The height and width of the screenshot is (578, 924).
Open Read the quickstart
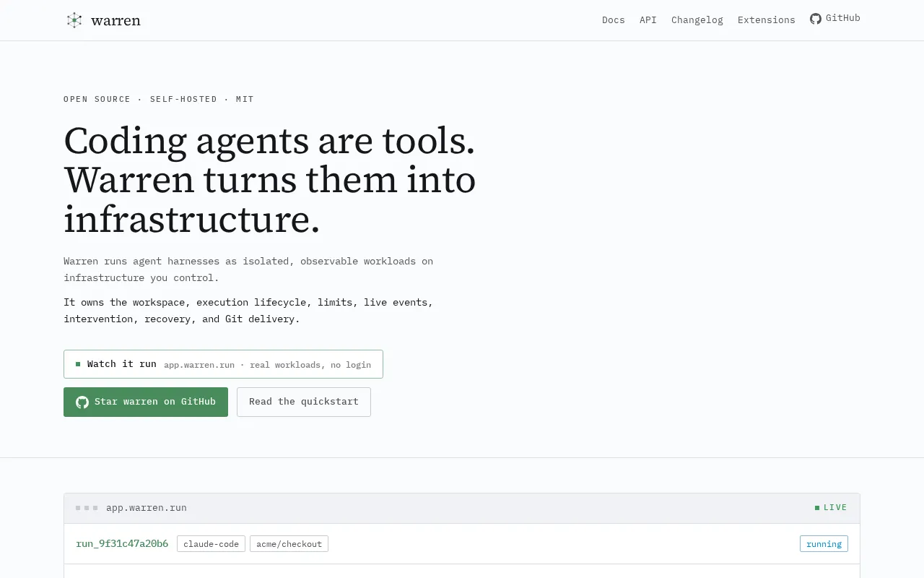coord(304,402)
